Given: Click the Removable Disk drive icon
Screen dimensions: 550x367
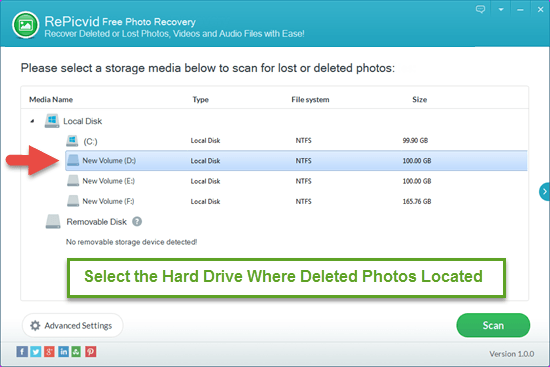Looking at the screenshot, I should tap(53, 222).
